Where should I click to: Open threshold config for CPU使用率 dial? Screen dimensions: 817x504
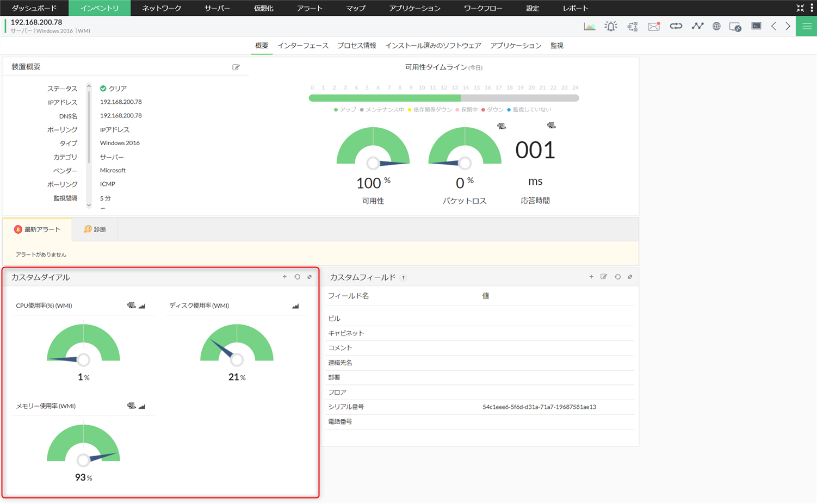coord(131,306)
